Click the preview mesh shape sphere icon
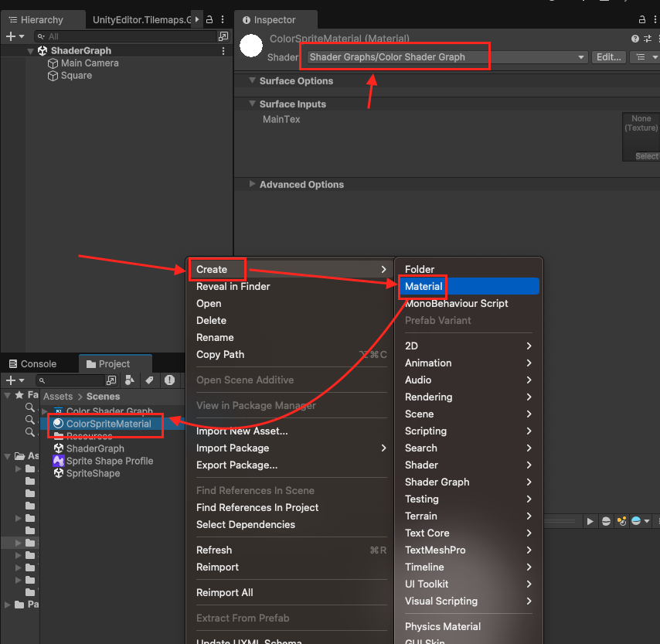The height and width of the screenshot is (644, 660). click(606, 521)
